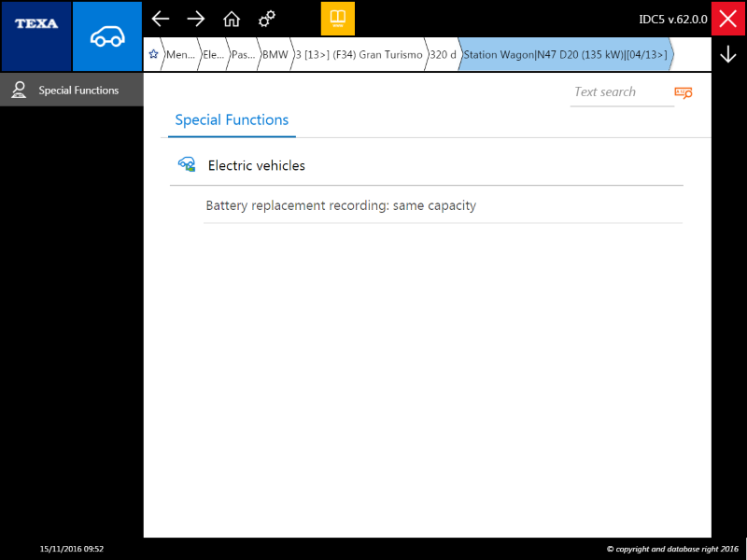Viewport: 747px width, 560px height.
Task: Click the 15/11/2016 09:52 timestamp
Action: click(x=72, y=549)
